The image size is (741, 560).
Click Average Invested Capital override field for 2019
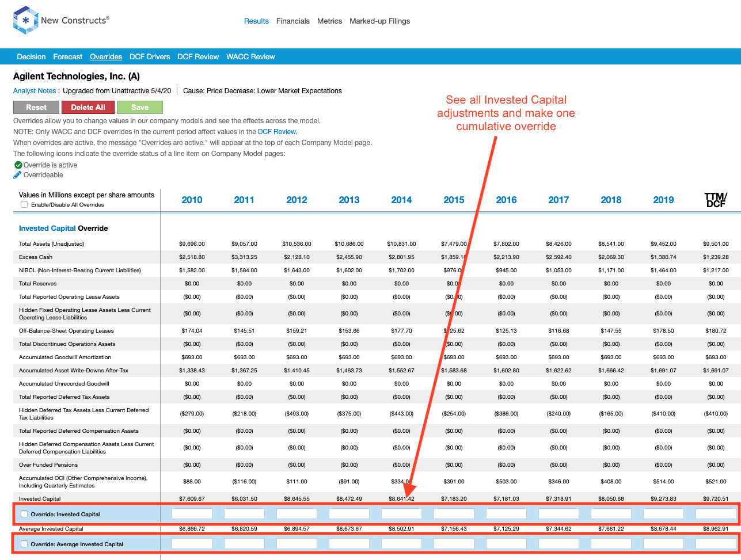pyautogui.click(x=663, y=543)
